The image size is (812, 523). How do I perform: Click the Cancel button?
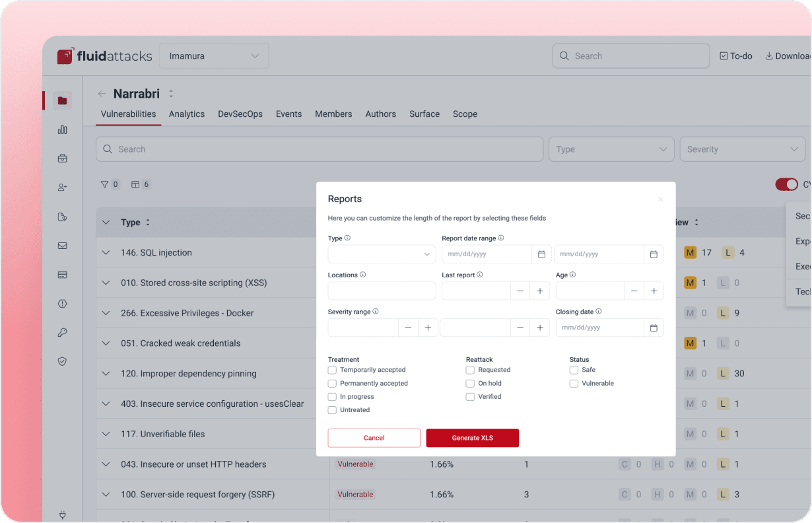pos(374,438)
